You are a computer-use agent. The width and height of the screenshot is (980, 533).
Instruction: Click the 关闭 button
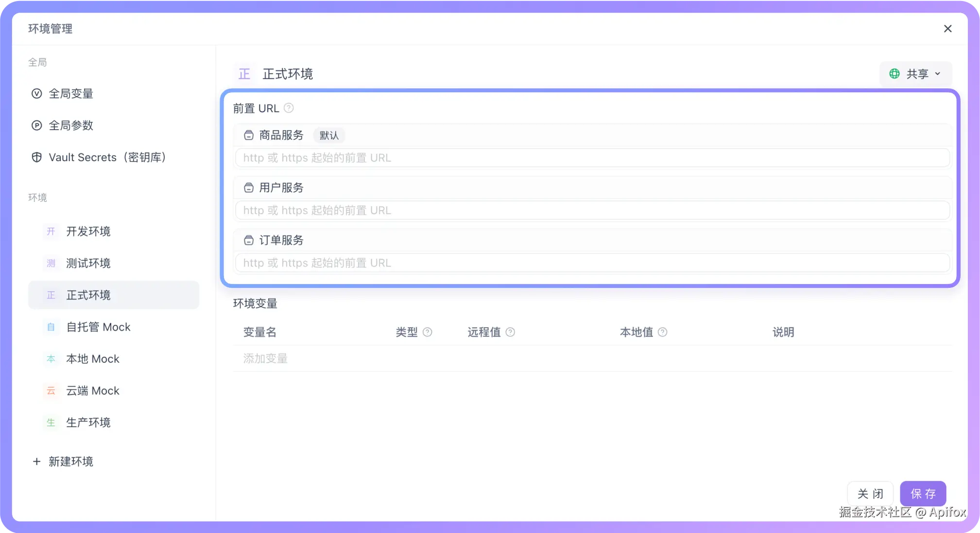coord(870,494)
